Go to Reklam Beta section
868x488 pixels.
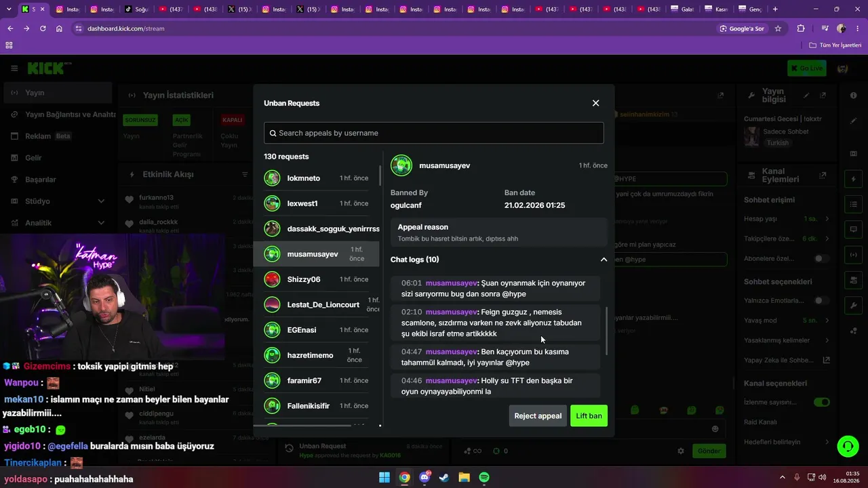pyautogui.click(x=58, y=136)
